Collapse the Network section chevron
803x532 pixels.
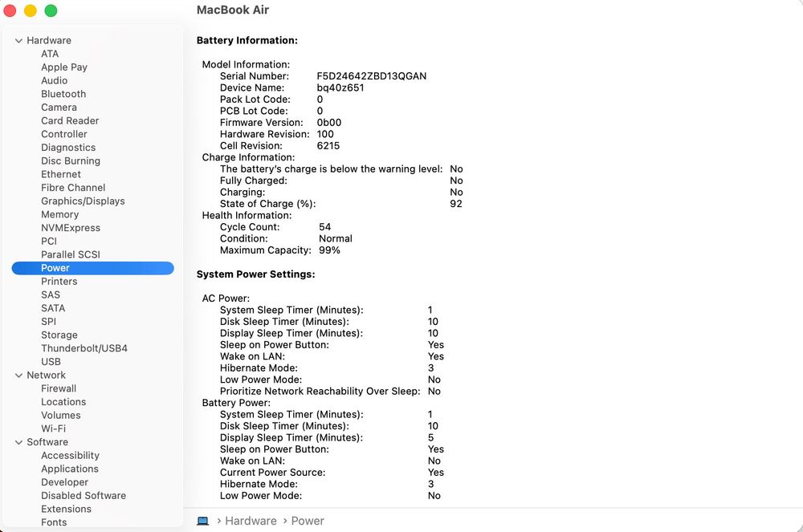19,376
